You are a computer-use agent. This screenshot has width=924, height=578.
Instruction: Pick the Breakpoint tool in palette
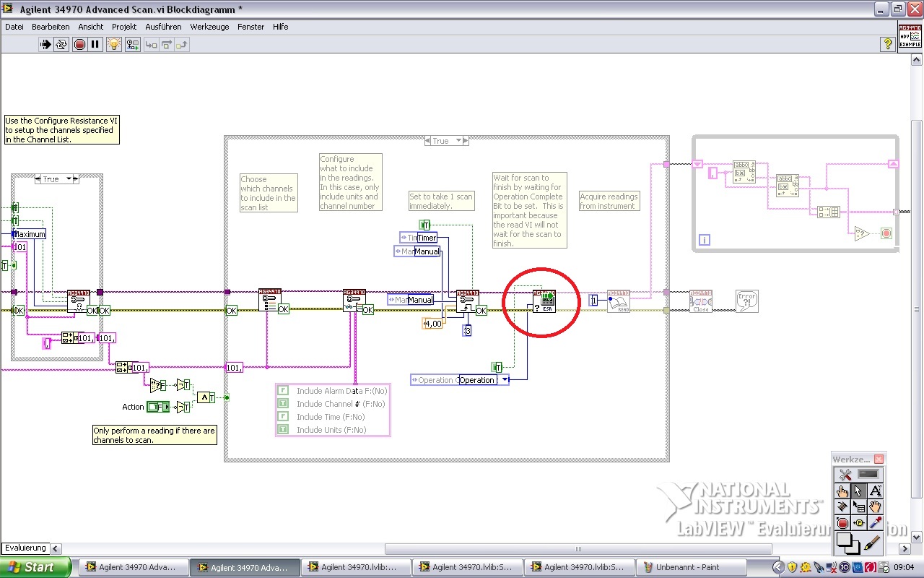click(842, 523)
